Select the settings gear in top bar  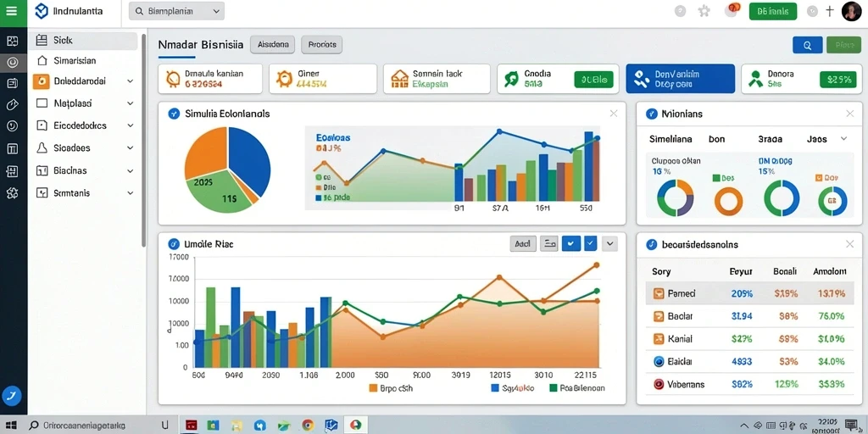tap(704, 11)
